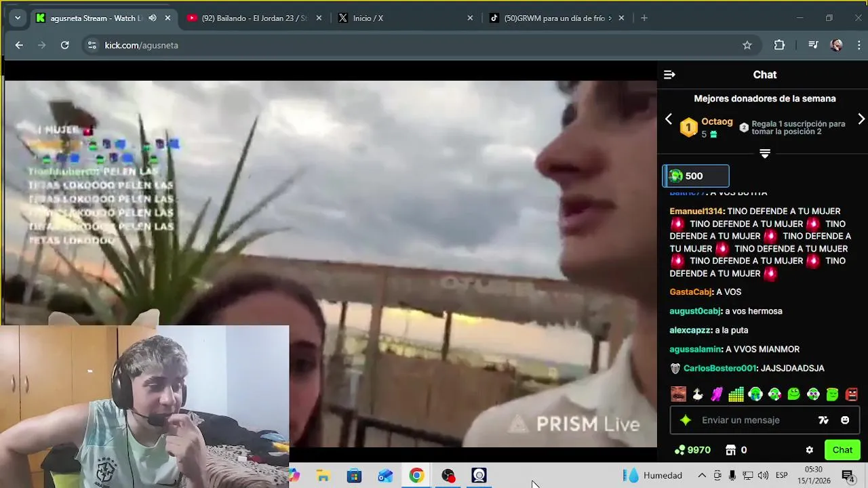868x488 pixels.
Task: Collapse the chat panel icon
Action: pos(669,75)
